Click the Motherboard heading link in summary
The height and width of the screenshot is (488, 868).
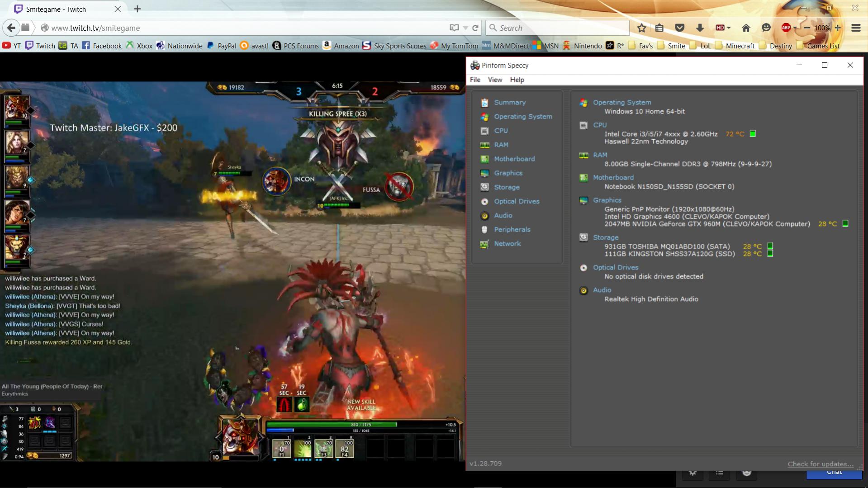tap(613, 178)
